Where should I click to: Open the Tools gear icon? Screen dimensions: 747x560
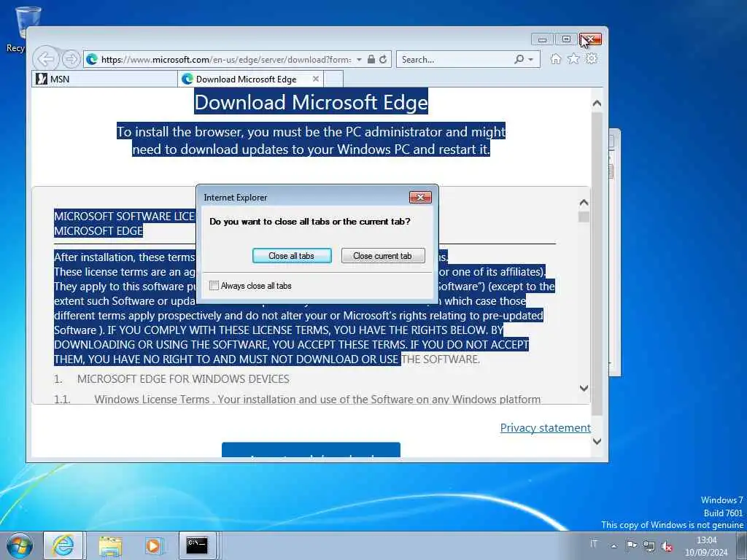coord(591,59)
